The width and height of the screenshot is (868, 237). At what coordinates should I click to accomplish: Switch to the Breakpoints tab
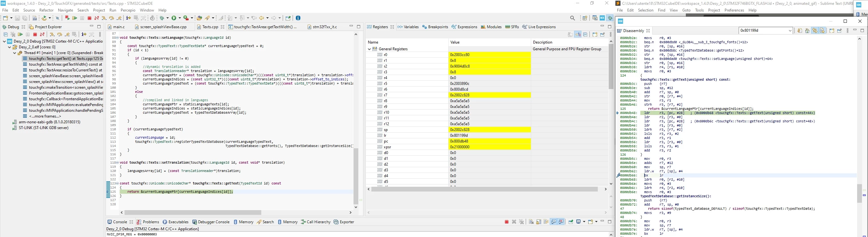(435, 27)
